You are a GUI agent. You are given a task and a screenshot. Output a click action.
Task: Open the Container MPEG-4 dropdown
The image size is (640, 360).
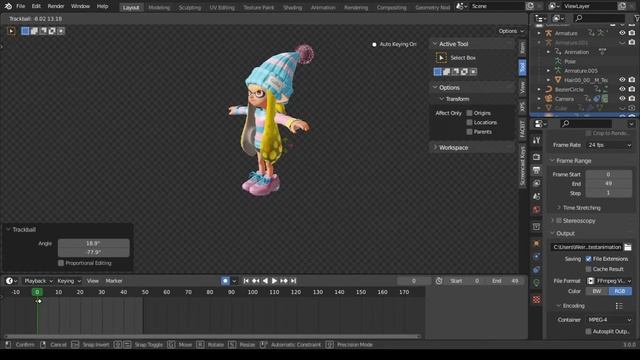pyautogui.click(x=609, y=320)
